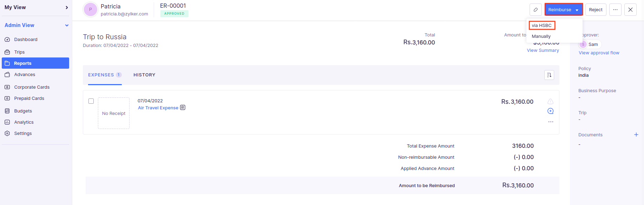644x205 pixels.
Task: Open the ellipsis menu on the Air Travel expense
Action: [x=550, y=122]
